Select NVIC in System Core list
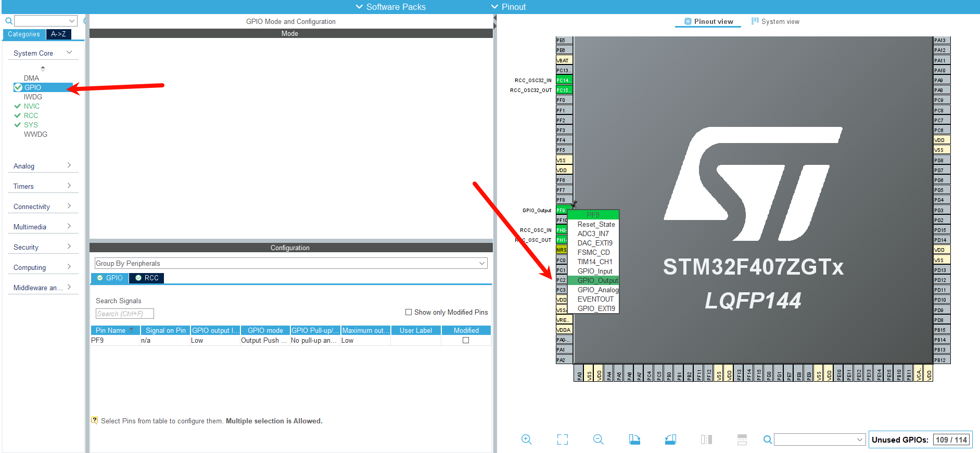The width and height of the screenshot is (980, 453). (31, 106)
